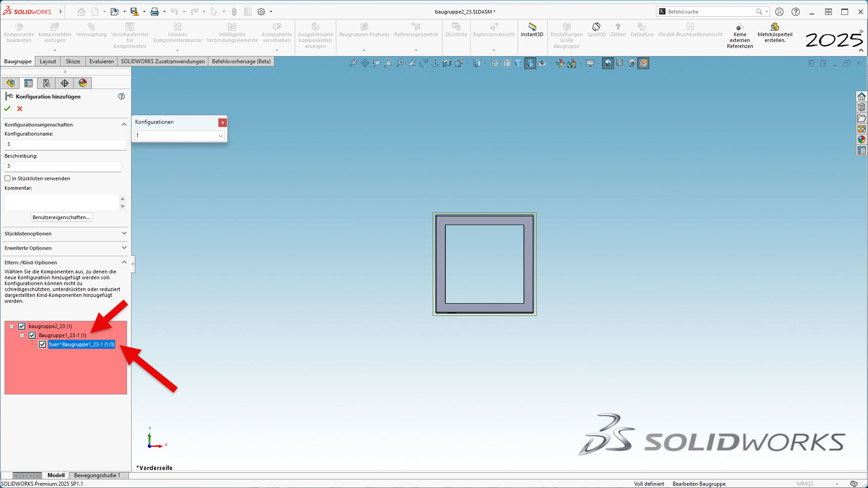Viewport: 868px width, 488px height.
Task: Open the Options gear icon
Action: click(x=261, y=12)
